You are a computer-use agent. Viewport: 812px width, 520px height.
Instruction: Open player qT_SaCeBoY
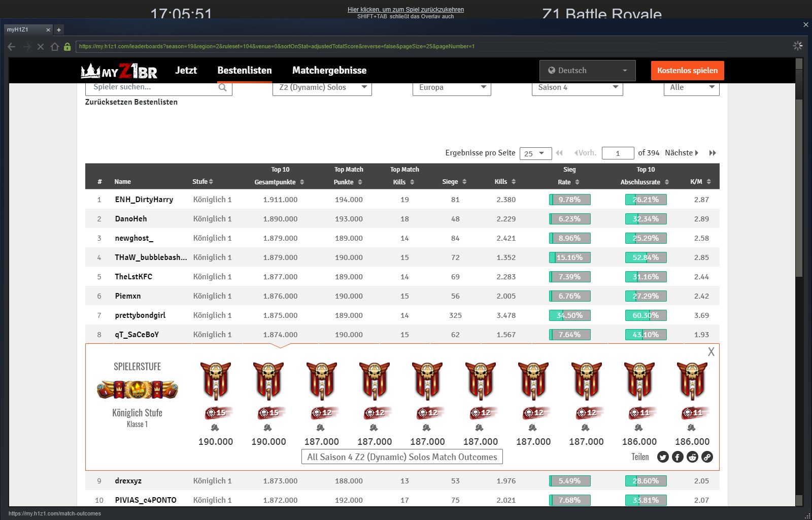(137, 335)
